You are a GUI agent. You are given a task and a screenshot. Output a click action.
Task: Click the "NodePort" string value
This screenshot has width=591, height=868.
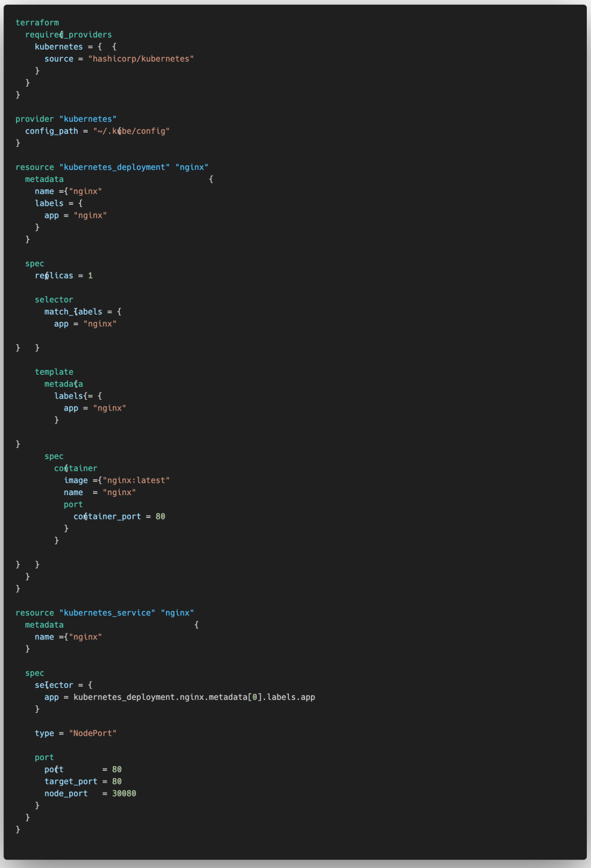pyautogui.click(x=93, y=733)
